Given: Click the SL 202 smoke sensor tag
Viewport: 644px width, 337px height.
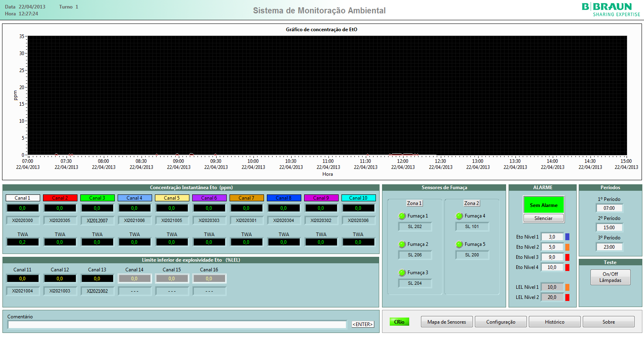Looking at the screenshot, I should [415, 227].
